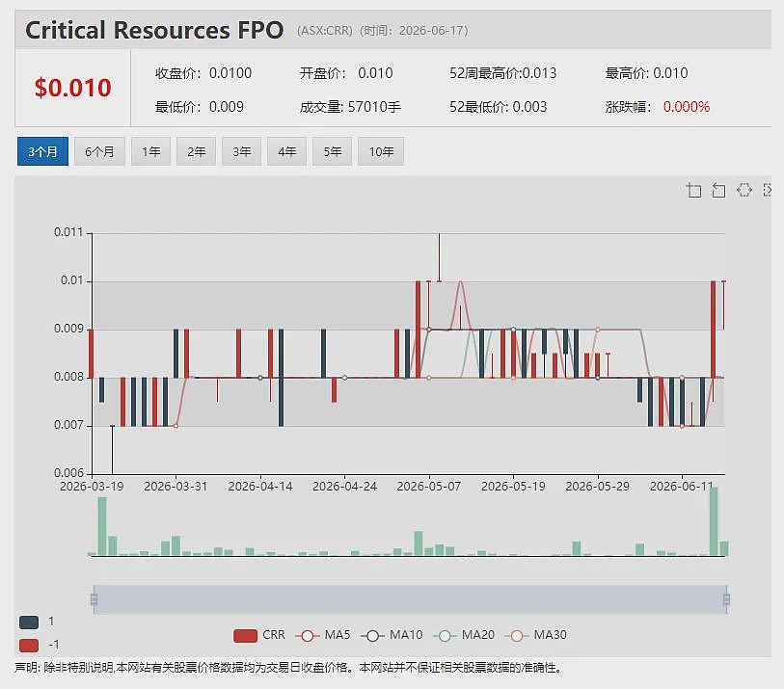Switch chart range to 3个月
The image size is (784, 689).
click(42, 151)
